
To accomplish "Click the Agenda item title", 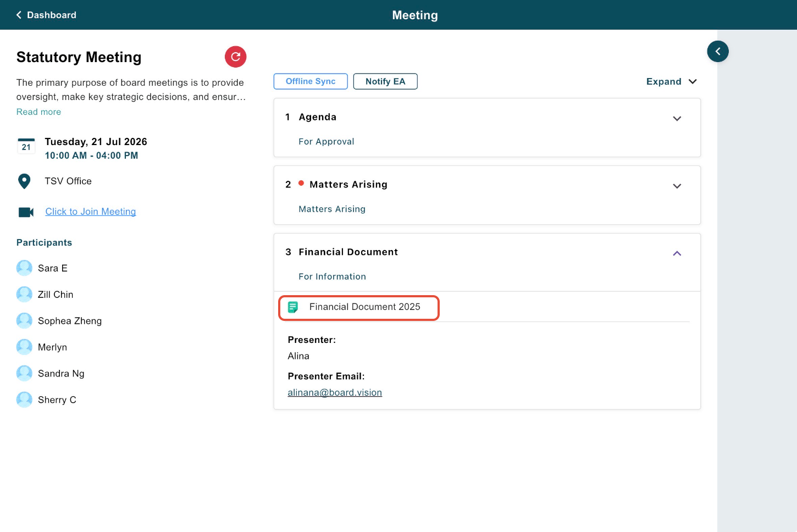I will click(318, 117).
